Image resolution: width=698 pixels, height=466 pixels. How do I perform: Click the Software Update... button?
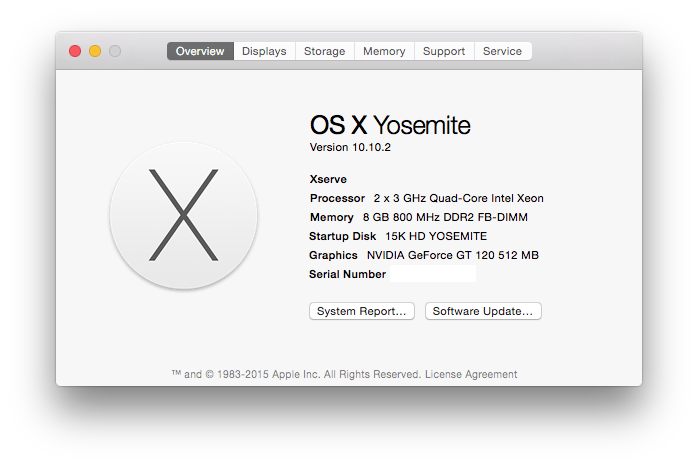483,311
